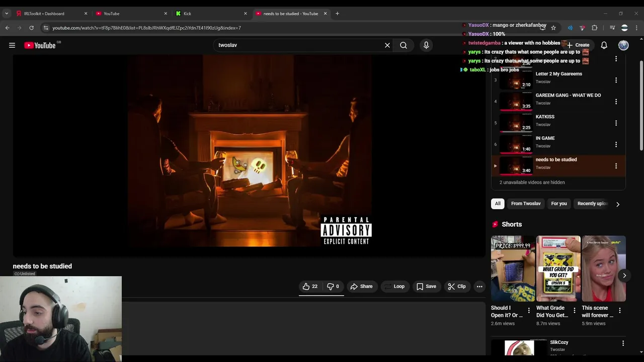Switch to the Kick browser tab
Viewport: 644px width, 362px height.
(x=210, y=14)
